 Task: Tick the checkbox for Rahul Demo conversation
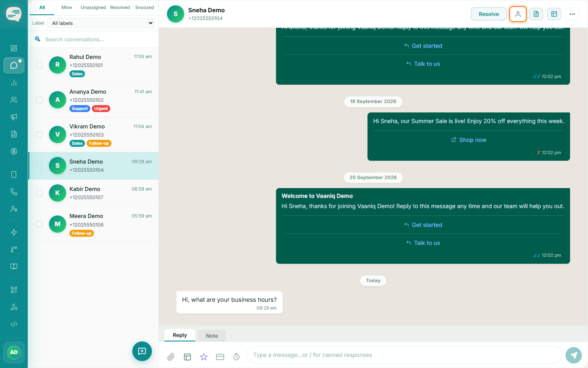click(39, 65)
